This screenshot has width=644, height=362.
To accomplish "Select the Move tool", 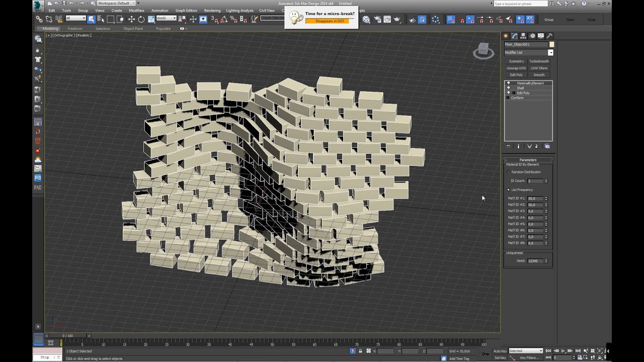I will pyautogui.click(x=131, y=19).
